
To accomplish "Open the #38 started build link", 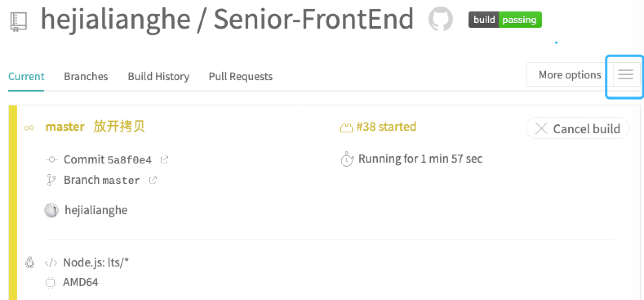I will pos(386,127).
